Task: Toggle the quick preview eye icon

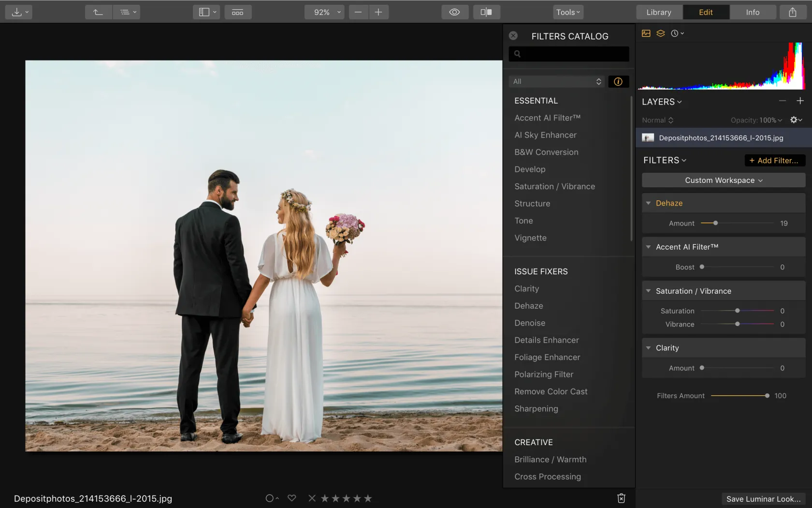Action: coord(454,12)
